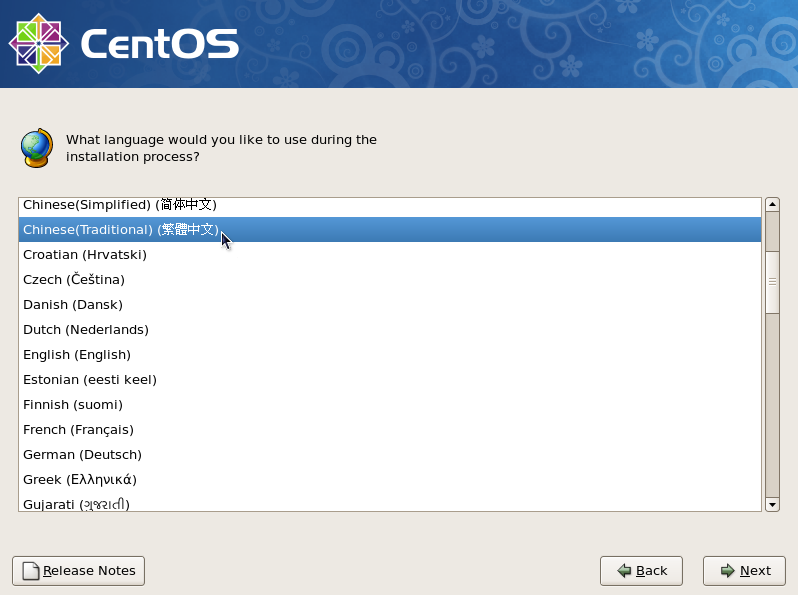Select Greek (Ελληνικά)
The height and width of the screenshot is (595, 798).
[x=390, y=479]
